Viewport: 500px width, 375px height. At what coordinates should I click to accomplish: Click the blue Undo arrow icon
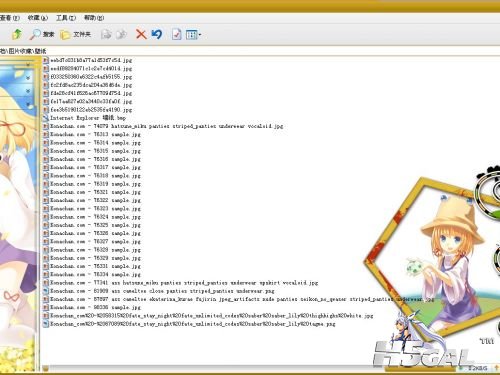point(157,34)
